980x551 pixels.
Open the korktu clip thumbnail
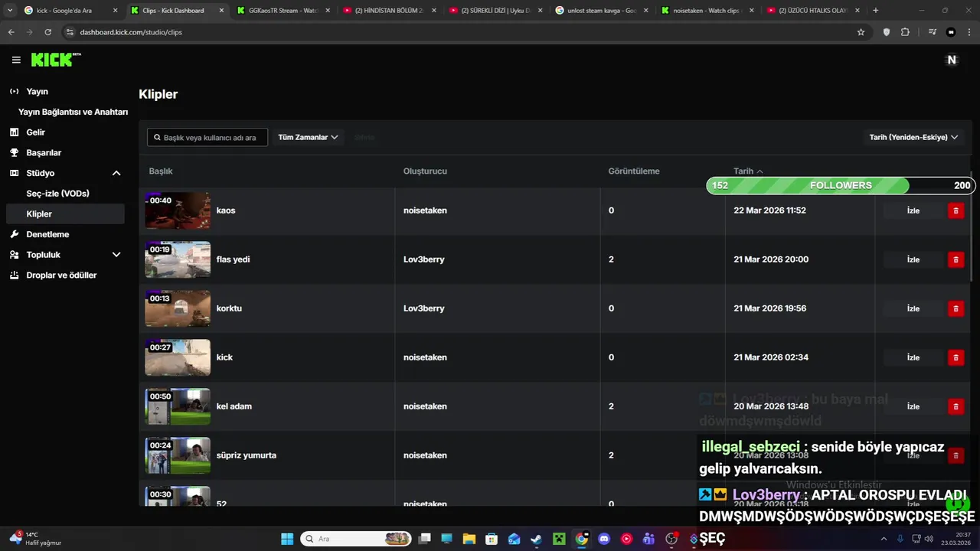(x=178, y=308)
